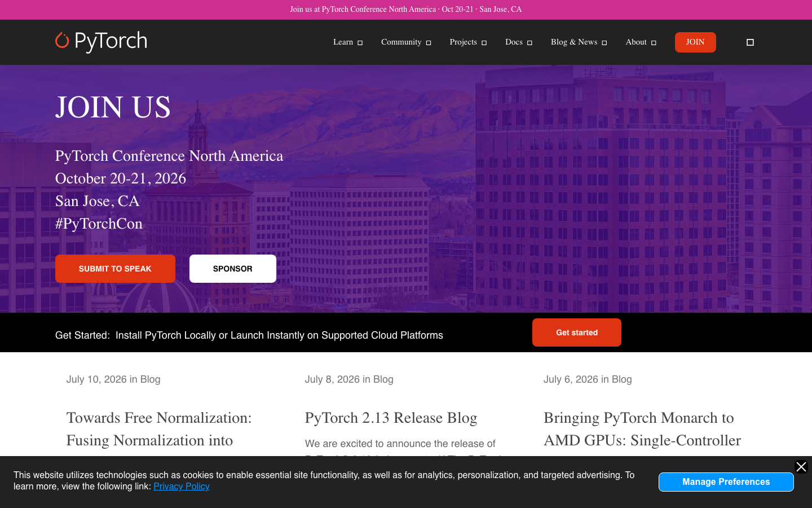Click 'July 8, 2026 in Blog' date
Image resolution: width=812 pixels, height=508 pixels.
point(349,379)
